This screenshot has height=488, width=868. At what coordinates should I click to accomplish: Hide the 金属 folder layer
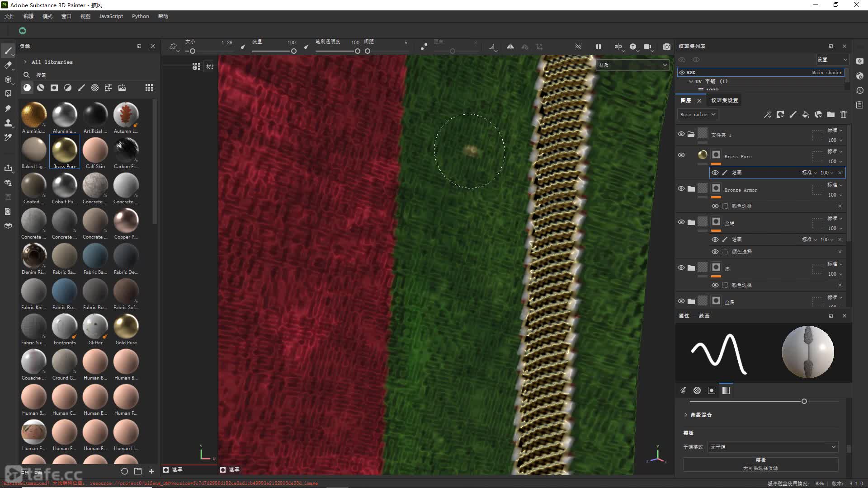pos(681,301)
